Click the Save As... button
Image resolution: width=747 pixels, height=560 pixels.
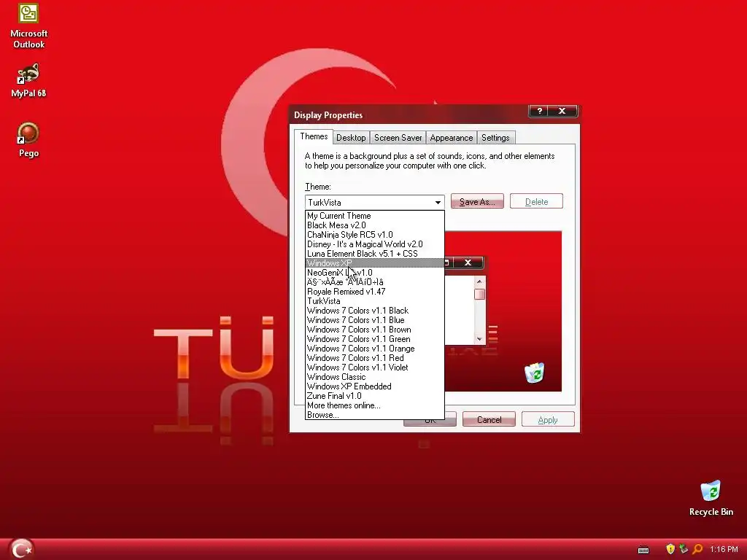tap(477, 202)
